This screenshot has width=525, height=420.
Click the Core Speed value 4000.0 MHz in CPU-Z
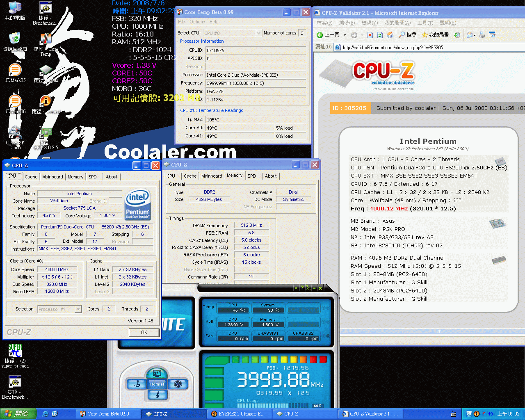(x=57, y=269)
